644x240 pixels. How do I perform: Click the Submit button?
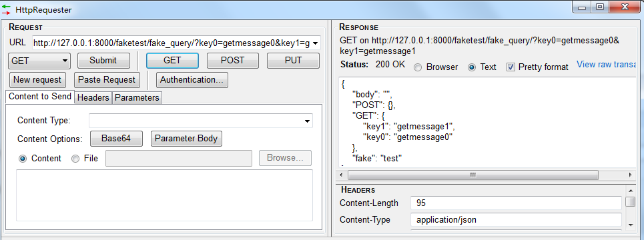(103, 60)
